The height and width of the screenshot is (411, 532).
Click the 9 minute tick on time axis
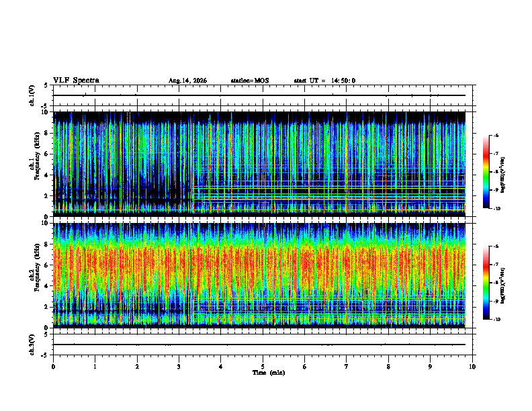point(430,367)
